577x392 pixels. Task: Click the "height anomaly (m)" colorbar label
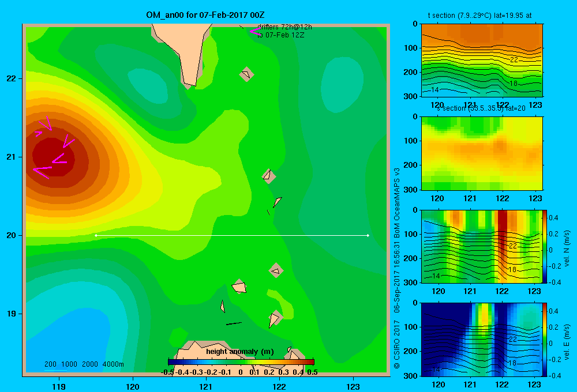(x=240, y=352)
